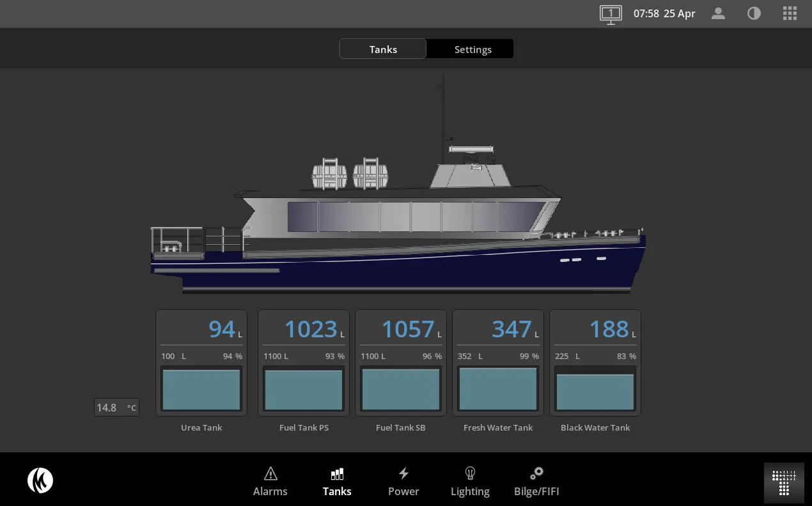
Task: Click the 347 L fresh water reading
Action: point(515,329)
